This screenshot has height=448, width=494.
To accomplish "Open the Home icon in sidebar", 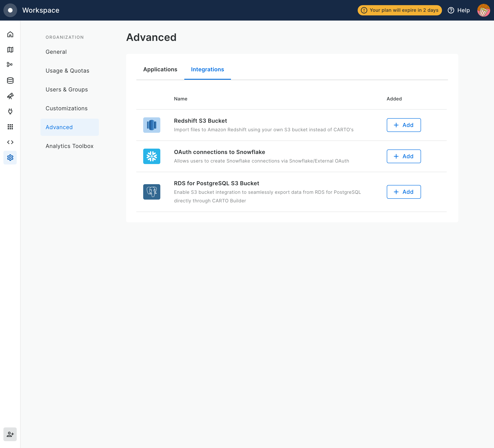I will [x=10, y=34].
